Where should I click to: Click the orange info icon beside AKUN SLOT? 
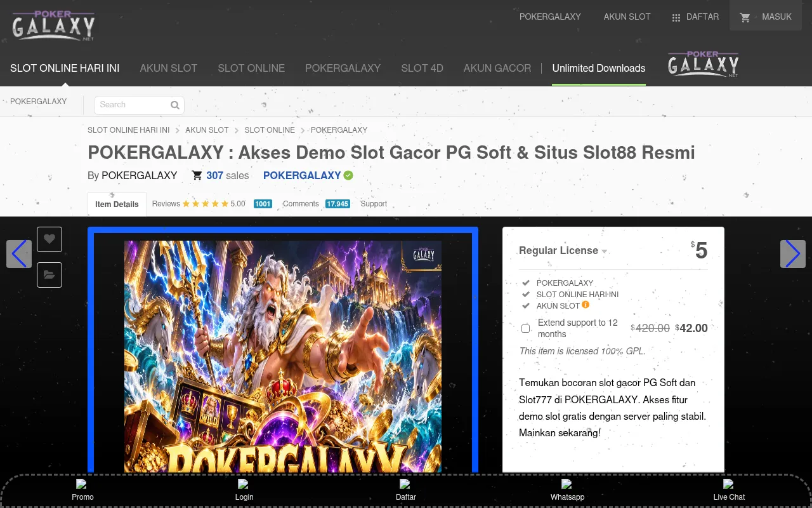click(x=586, y=305)
